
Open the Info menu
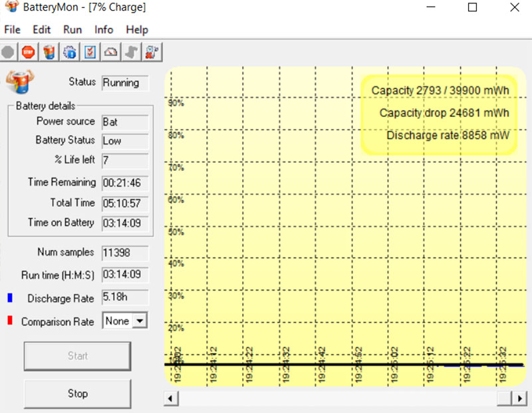point(104,30)
